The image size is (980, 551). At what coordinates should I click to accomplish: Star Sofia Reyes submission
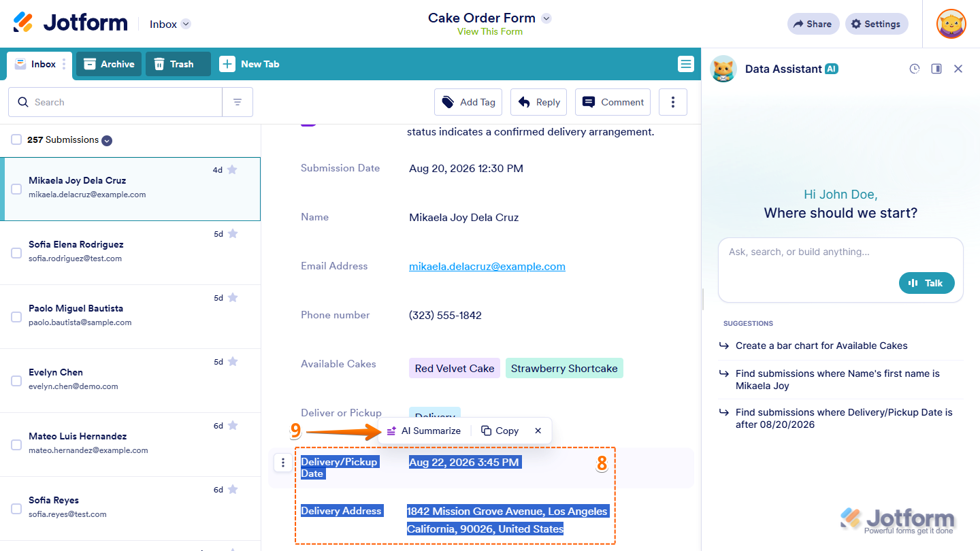pos(232,489)
